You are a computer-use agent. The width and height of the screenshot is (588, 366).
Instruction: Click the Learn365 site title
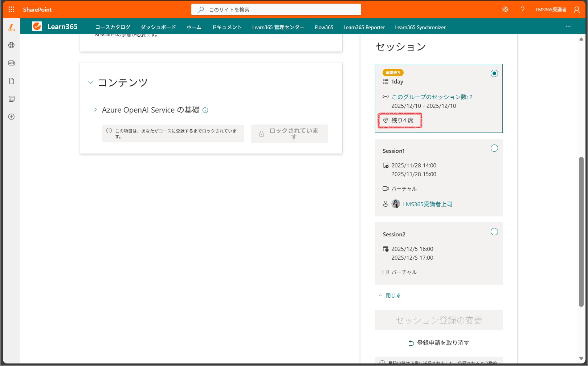coord(62,27)
